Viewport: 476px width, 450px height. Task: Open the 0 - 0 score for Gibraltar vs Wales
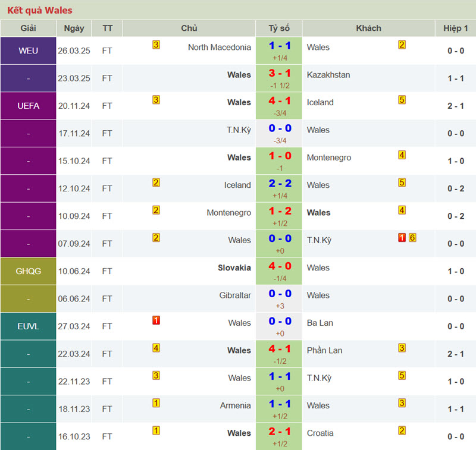(x=280, y=294)
